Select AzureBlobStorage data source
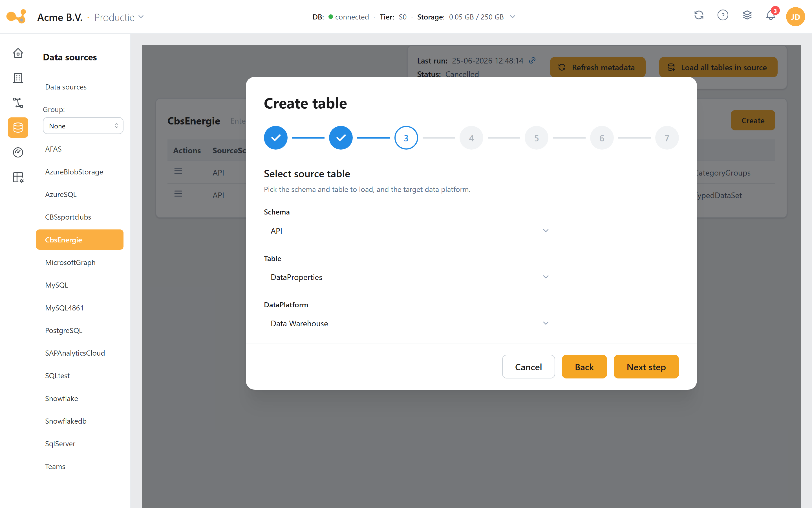812x508 pixels. (80, 172)
